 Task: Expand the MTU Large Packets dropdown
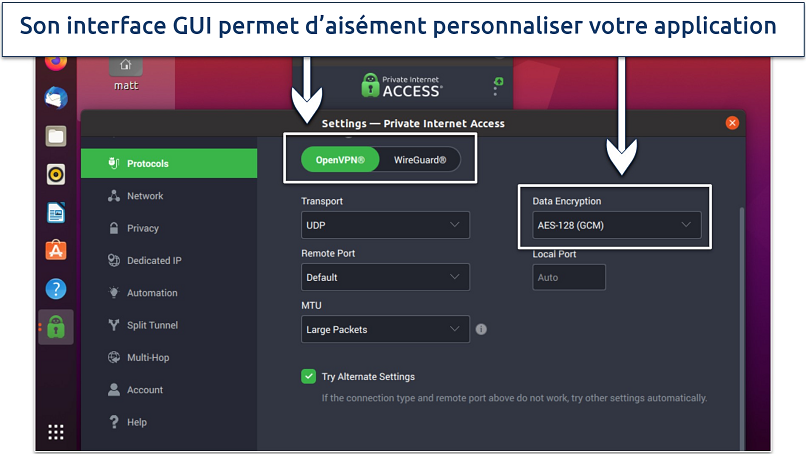(x=385, y=328)
